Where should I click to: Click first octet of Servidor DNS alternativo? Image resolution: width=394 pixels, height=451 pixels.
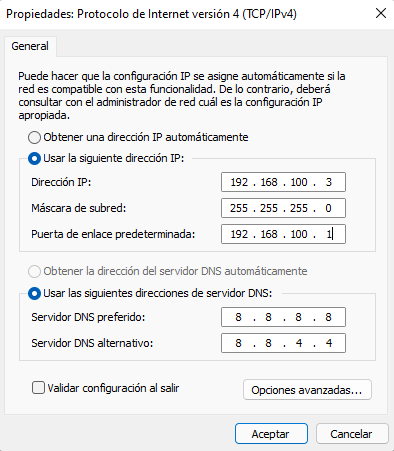tap(238, 343)
